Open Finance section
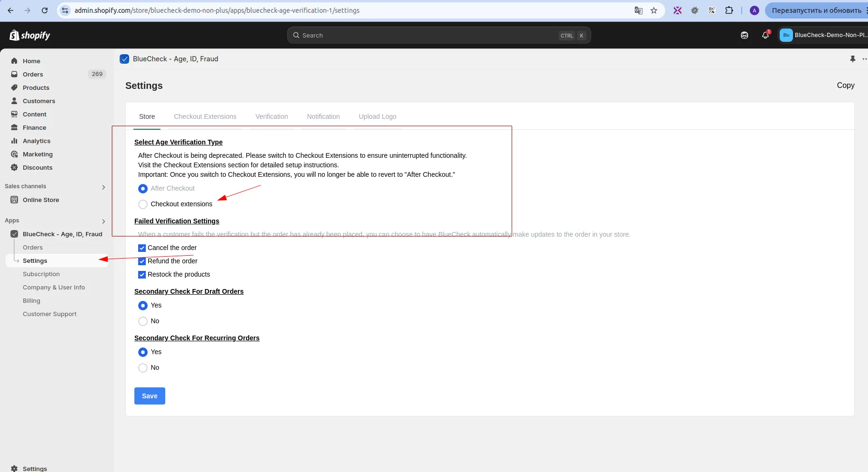 point(35,127)
